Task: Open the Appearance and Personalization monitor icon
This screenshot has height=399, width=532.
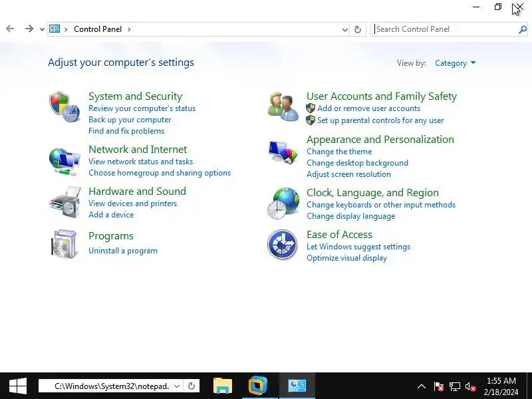Action: tap(283, 152)
